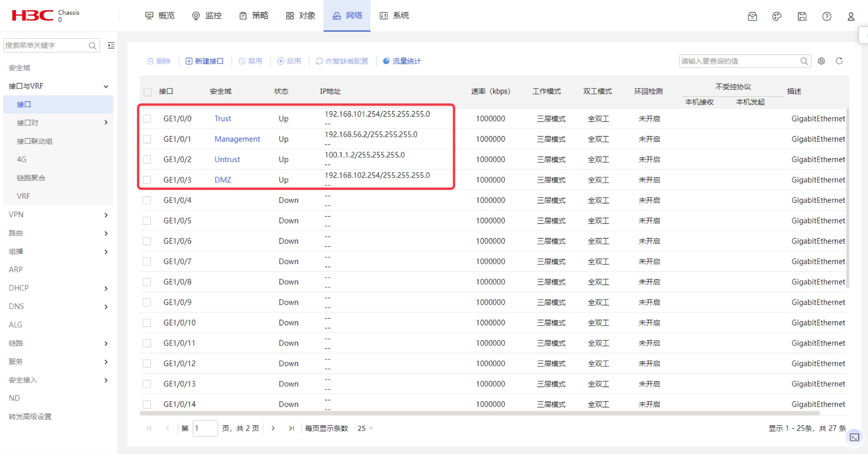This screenshot has width=868, height=454.
Task: Jump to last page arrow
Action: click(292, 428)
